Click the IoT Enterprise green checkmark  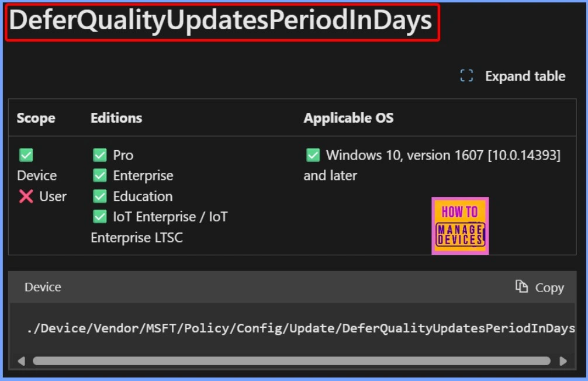99,217
